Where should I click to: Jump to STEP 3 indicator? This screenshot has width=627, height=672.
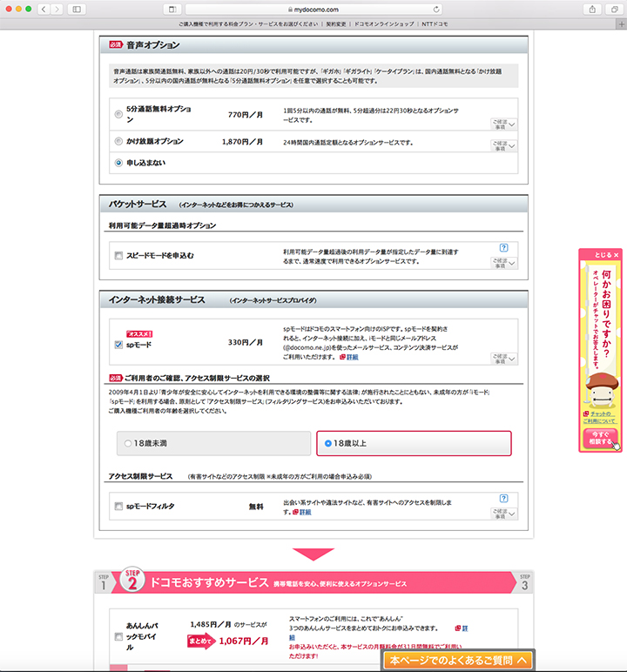(525, 583)
